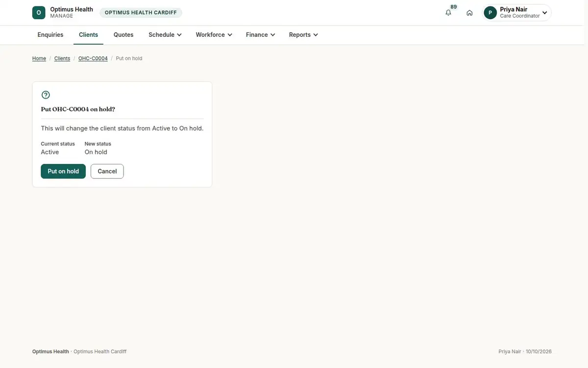
Task: Click the footer 'Optimus Health Cardiff' text
Action: pos(100,352)
